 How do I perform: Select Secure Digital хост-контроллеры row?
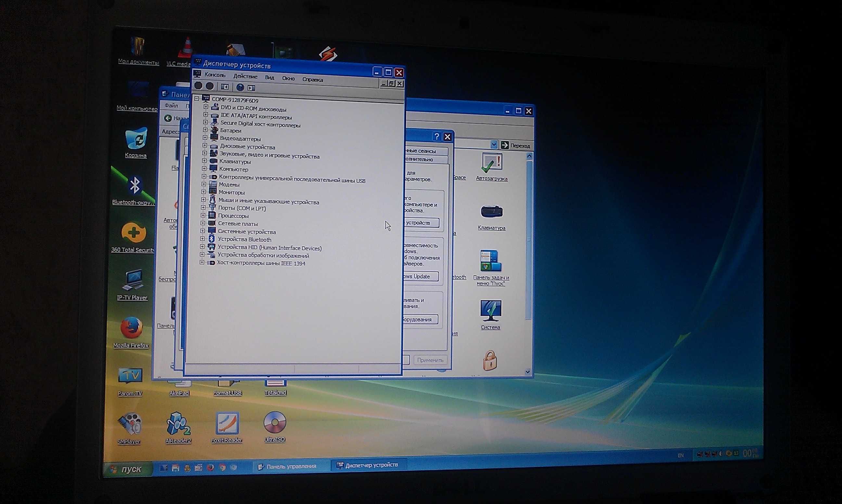(260, 125)
